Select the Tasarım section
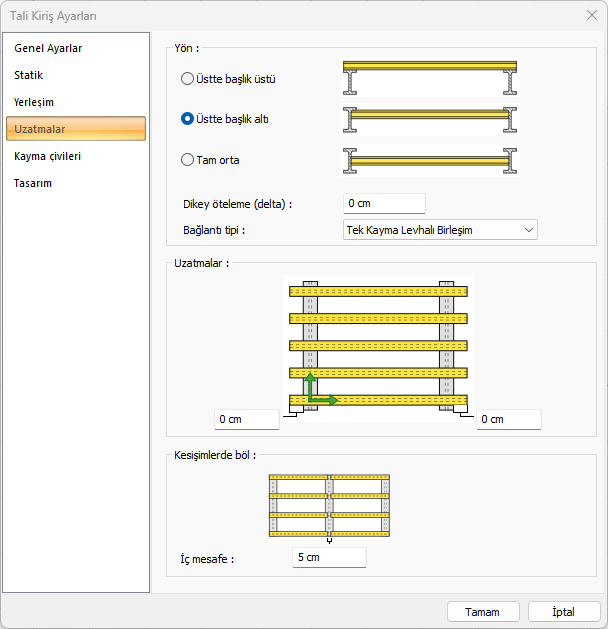Screen dimensions: 608x629 pyautogui.click(x=33, y=183)
